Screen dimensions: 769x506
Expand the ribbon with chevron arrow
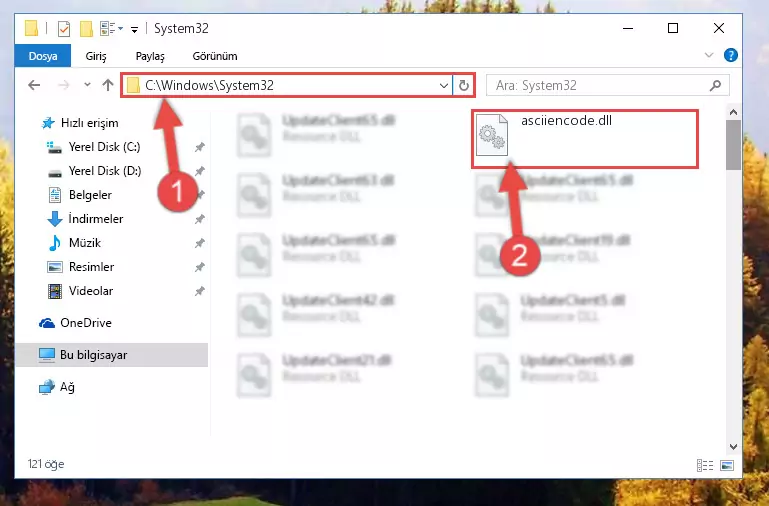[709, 55]
